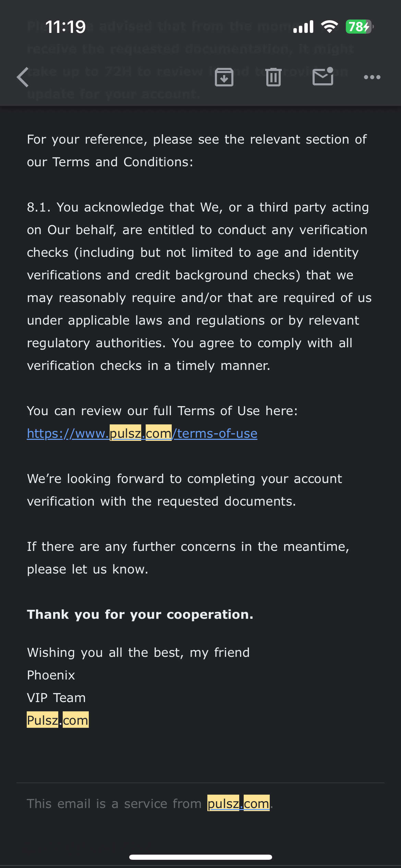Archive this email with the box icon
The image size is (401, 868).
(x=224, y=77)
